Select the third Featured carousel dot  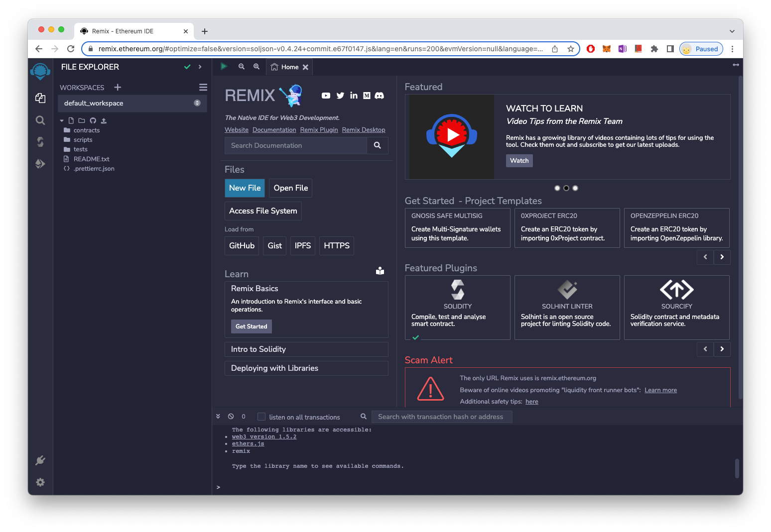point(575,188)
